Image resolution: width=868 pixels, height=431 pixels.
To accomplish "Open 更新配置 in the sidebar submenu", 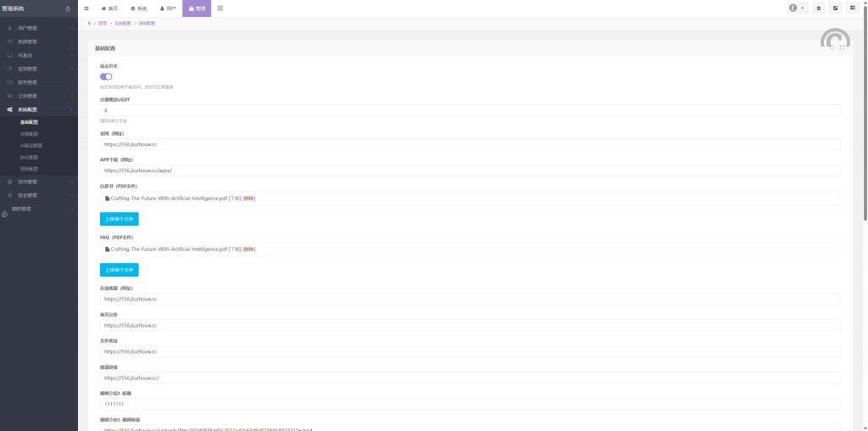I will click(30, 169).
